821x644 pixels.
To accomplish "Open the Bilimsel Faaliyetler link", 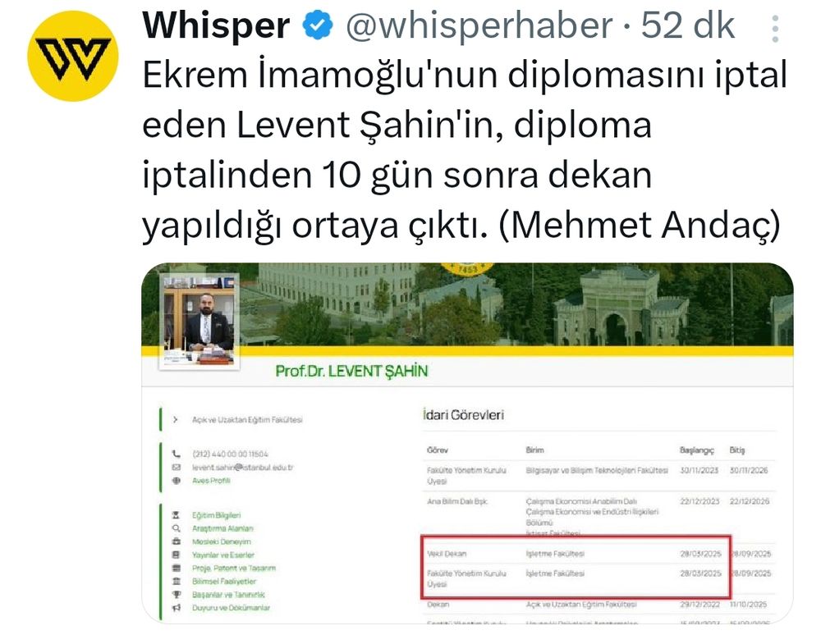I will tap(224, 581).
